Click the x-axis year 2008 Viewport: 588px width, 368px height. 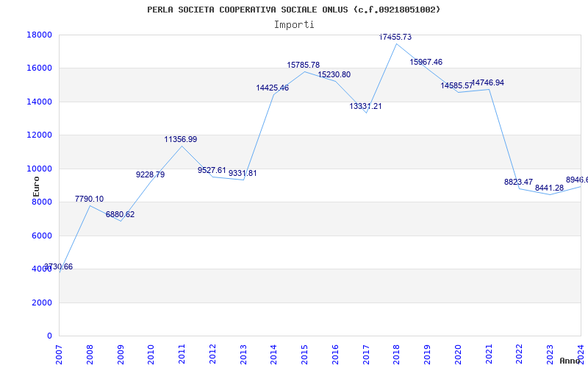90,355
